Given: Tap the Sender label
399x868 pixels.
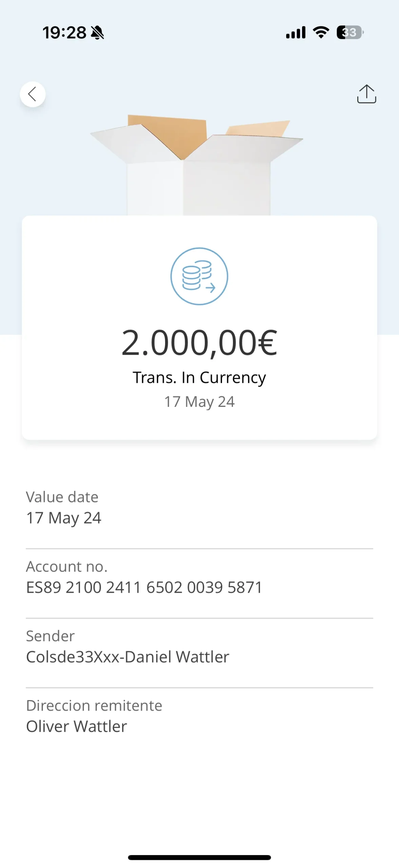Looking at the screenshot, I should click(51, 636).
